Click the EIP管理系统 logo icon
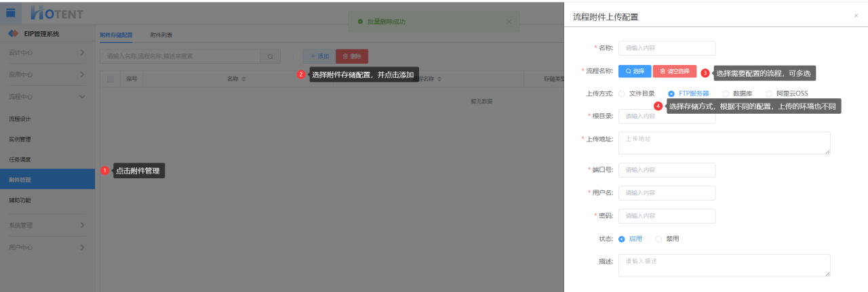The image size is (868, 292). (x=13, y=33)
